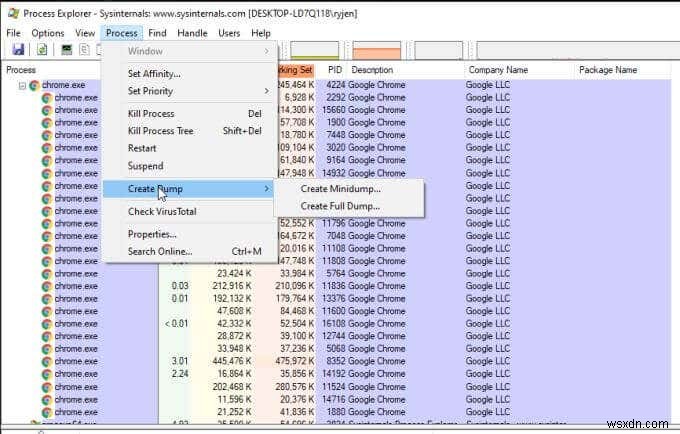This screenshot has width=680, height=434.
Task: Choose Set Affinity from the Process menu
Action: pyautogui.click(x=190, y=74)
